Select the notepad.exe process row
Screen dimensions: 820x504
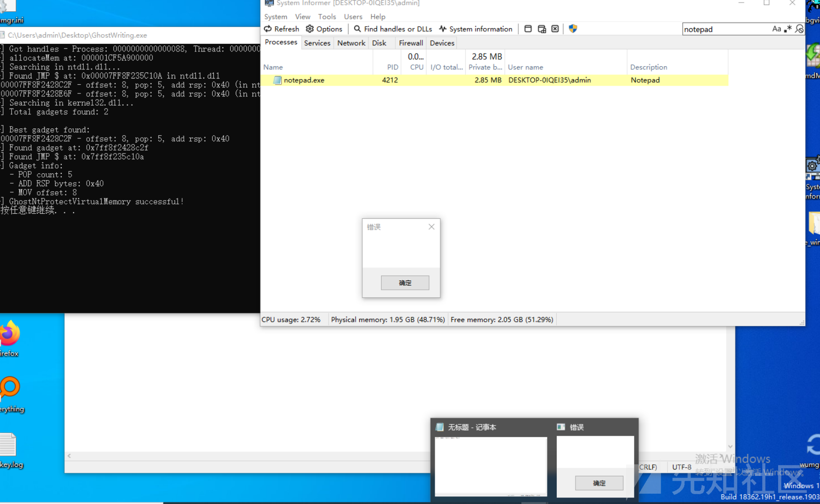click(494, 80)
